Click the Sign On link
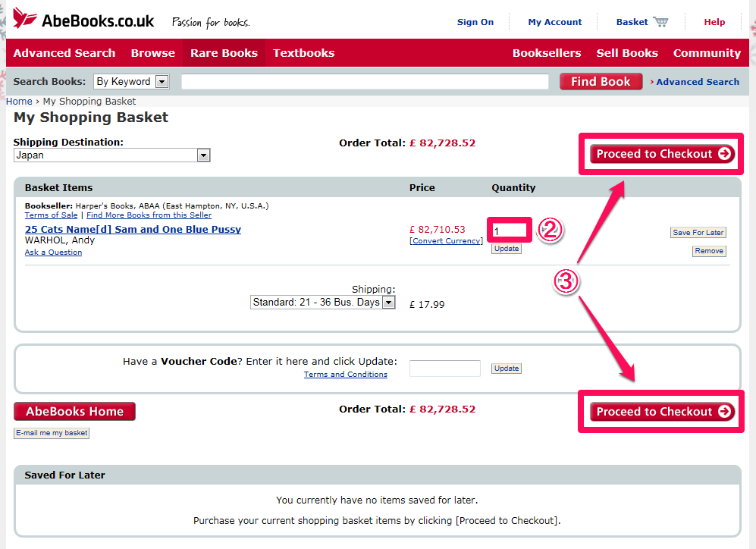The height and width of the screenshot is (549, 756). pyautogui.click(x=475, y=22)
